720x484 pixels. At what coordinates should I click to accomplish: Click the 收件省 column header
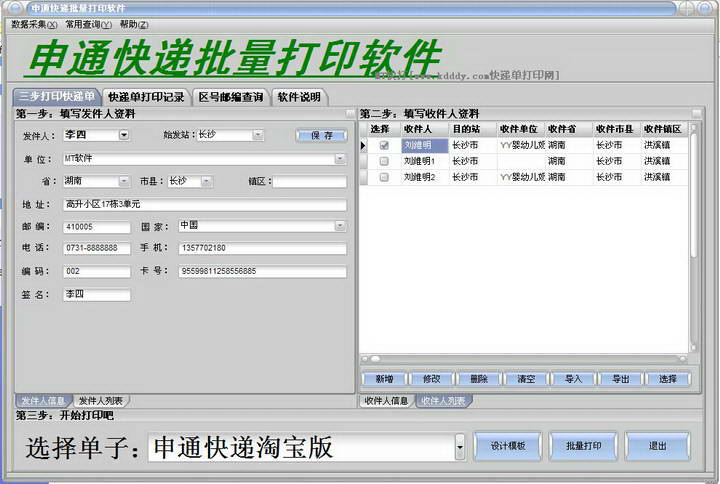[x=569, y=129]
